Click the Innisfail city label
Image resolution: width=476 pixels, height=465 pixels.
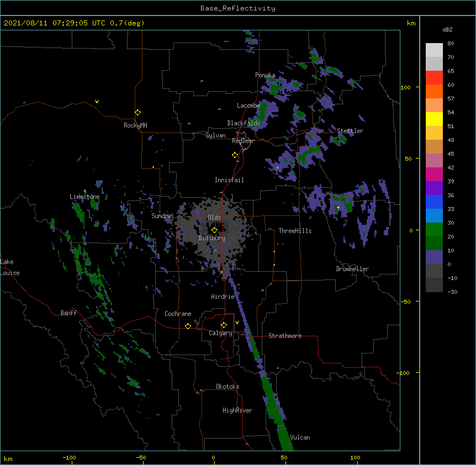pyautogui.click(x=229, y=180)
